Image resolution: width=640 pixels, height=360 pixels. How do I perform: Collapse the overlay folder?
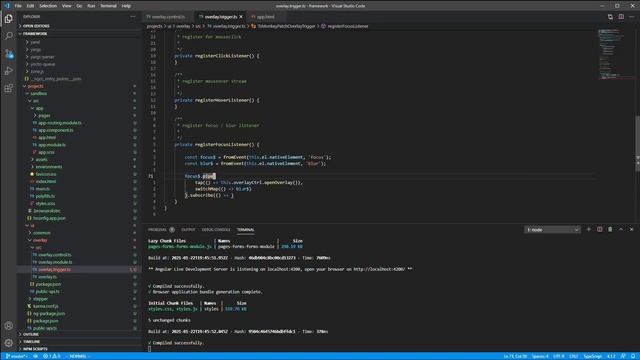click(x=40, y=240)
